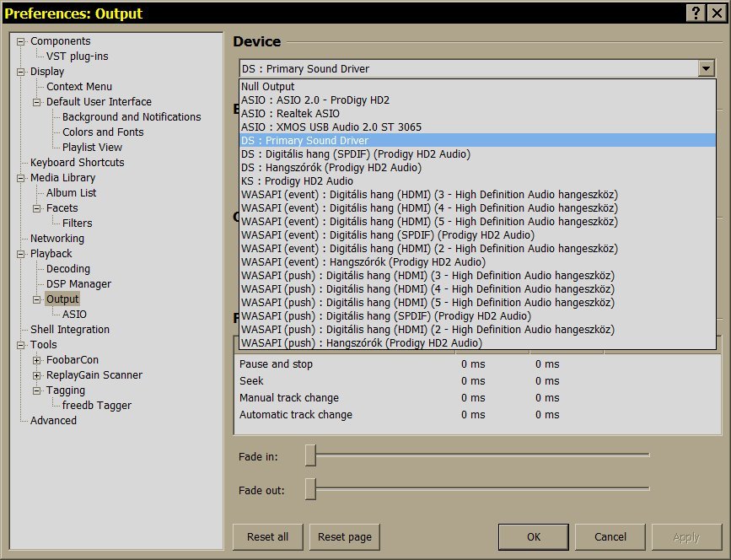Collapse the Media Library node
731x560 pixels.
pos(21,178)
